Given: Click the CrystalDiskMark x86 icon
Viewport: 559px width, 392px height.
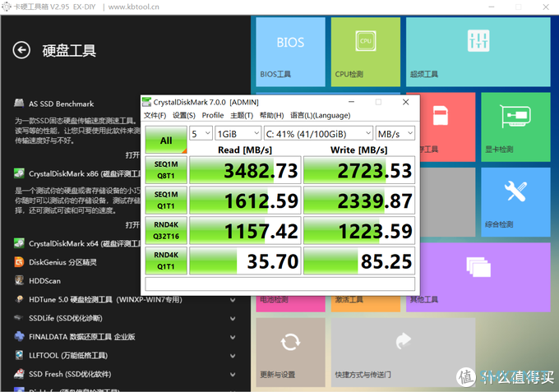Looking at the screenshot, I should pyautogui.click(x=19, y=173).
